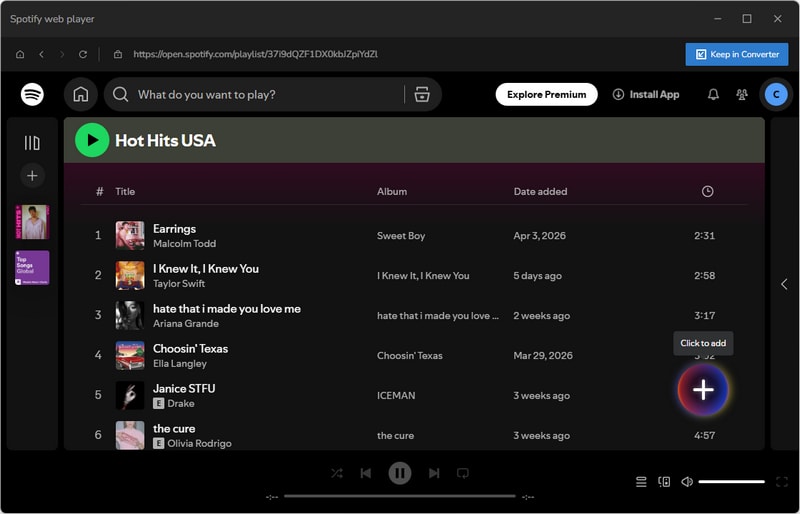
Task: Click the clock duration column icon
Action: pos(707,191)
